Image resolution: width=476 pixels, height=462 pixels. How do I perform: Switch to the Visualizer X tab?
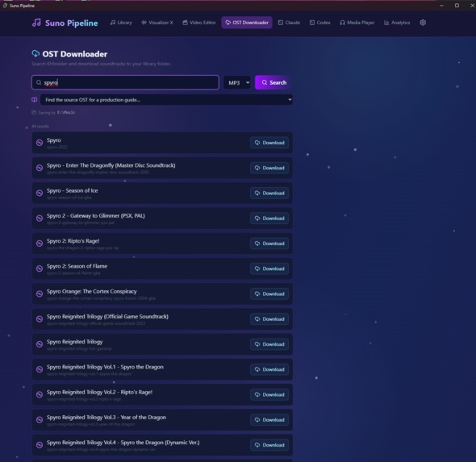click(x=157, y=23)
